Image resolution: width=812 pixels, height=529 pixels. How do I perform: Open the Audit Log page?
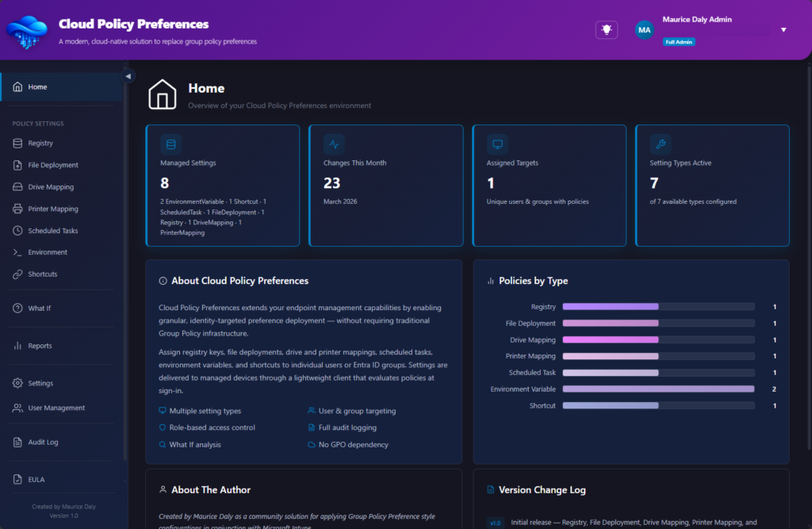(43, 442)
